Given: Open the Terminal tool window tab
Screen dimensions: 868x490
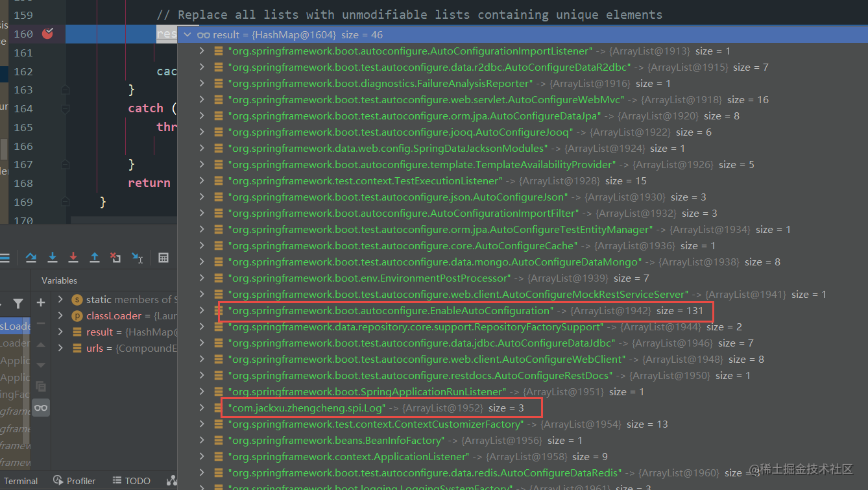Looking at the screenshot, I should click(21, 481).
